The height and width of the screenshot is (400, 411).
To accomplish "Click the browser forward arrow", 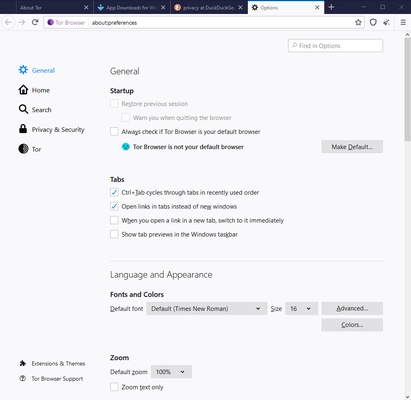I will [22, 22].
